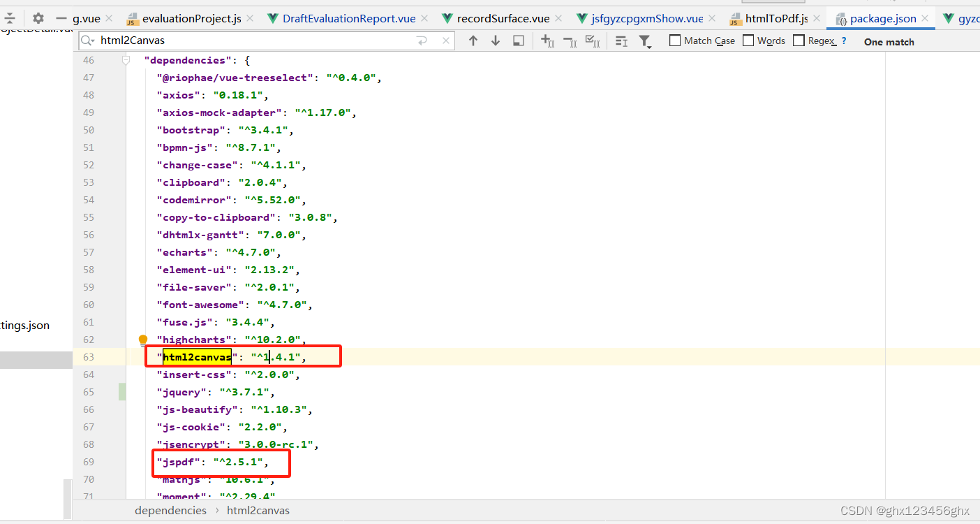
Task: Click line number 69 in gutter
Action: pyautogui.click(x=88, y=462)
